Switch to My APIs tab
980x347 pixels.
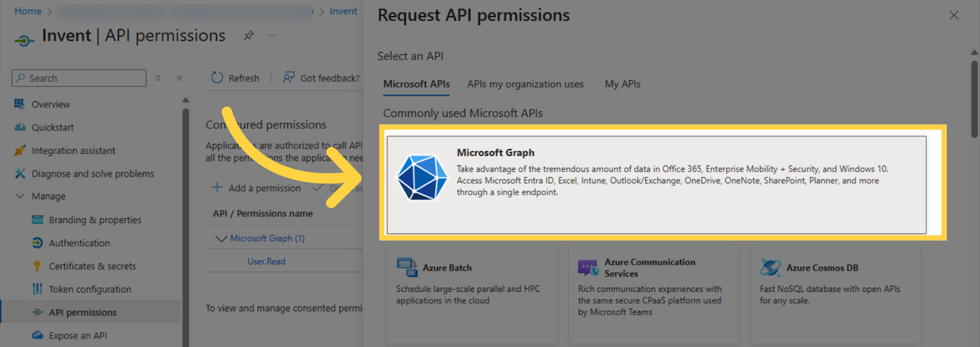pyautogui.click(x=623, y=84)
